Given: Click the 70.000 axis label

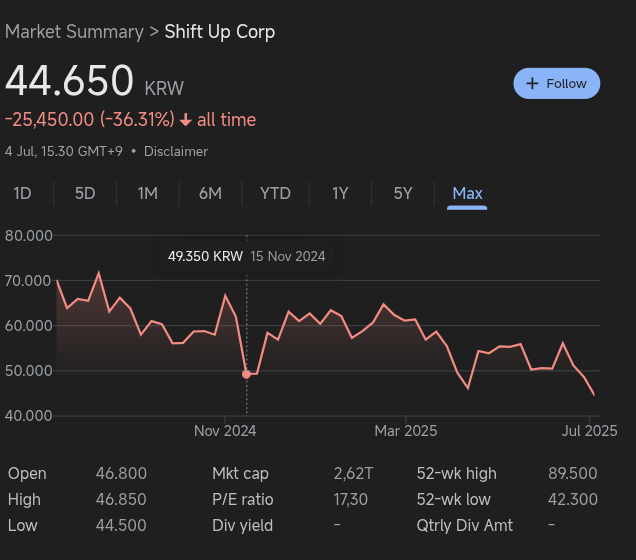Looking at the screenshot, I should click(x=28, y=281).
